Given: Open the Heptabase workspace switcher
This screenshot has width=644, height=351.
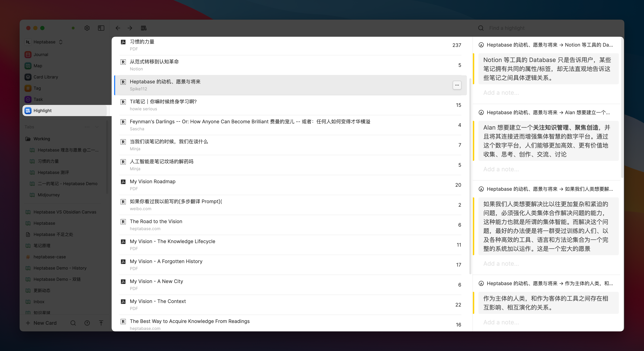Looking at the screenshot, I should click(44, 42).
